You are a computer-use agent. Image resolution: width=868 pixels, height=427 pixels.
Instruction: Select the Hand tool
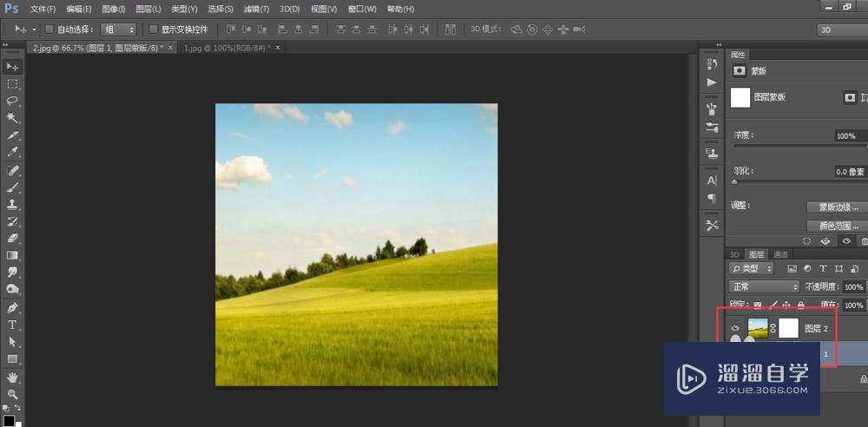tap(12, 378)
